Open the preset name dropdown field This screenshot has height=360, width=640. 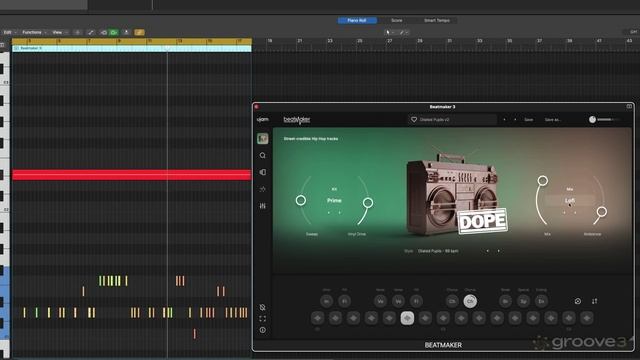[453, 120]
